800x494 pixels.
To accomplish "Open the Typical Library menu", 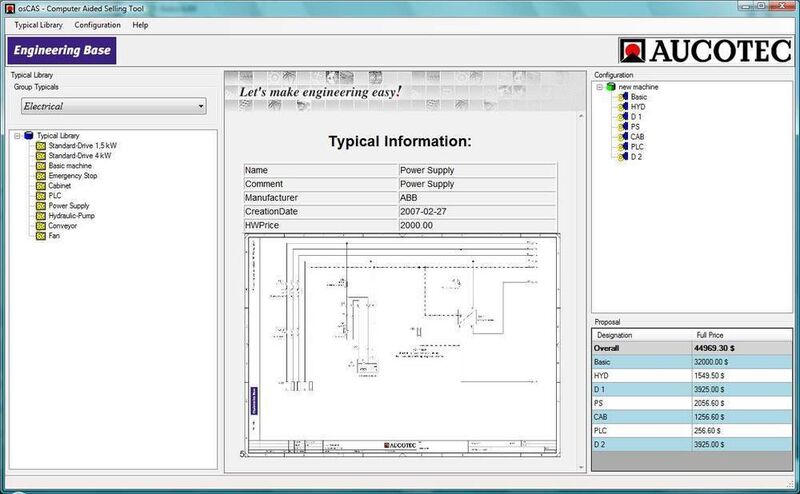I will pyautogui.click(x=38, y=25).
